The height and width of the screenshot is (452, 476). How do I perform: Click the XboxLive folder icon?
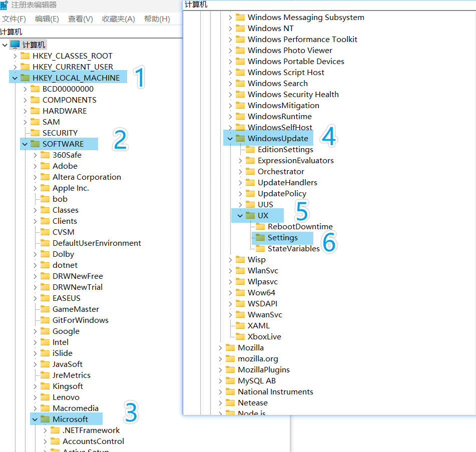coord(240,336)
